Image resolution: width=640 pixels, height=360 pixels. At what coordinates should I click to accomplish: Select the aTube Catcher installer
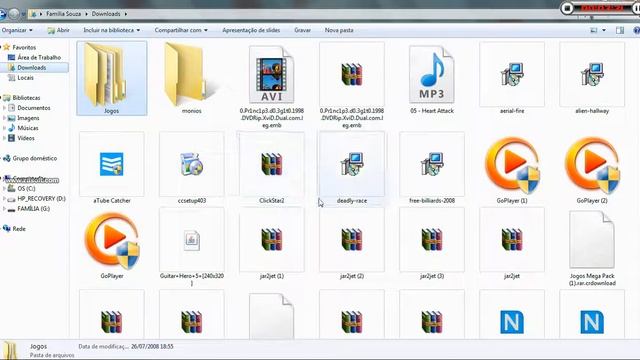point(111,164)
